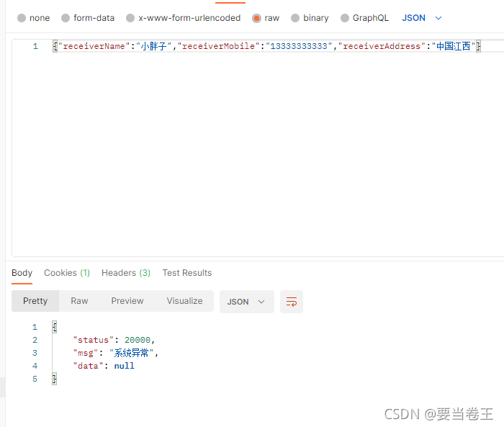Toggle the response line wrap icon
Image resolution: width=504 pixels, height=427 pixels.
tap(292, 302)
